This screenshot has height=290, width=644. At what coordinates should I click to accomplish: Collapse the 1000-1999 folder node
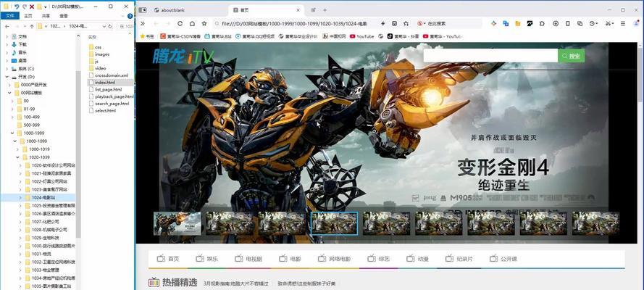(x=12, y=133)
